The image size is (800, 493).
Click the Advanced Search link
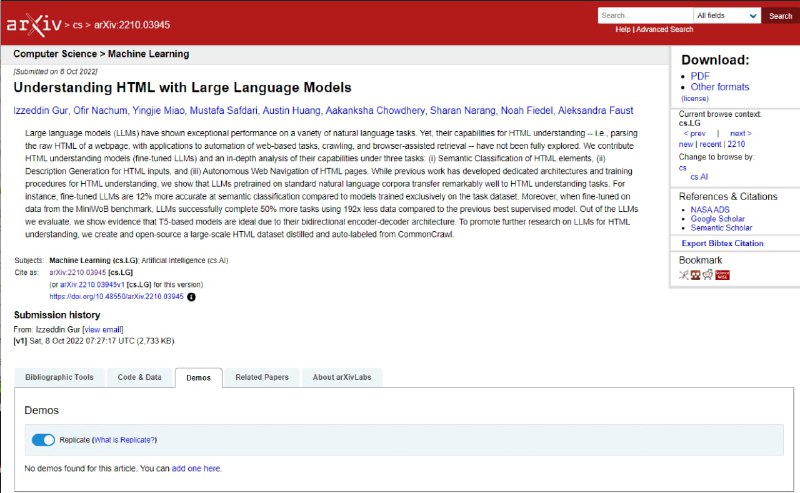point(664,30)
